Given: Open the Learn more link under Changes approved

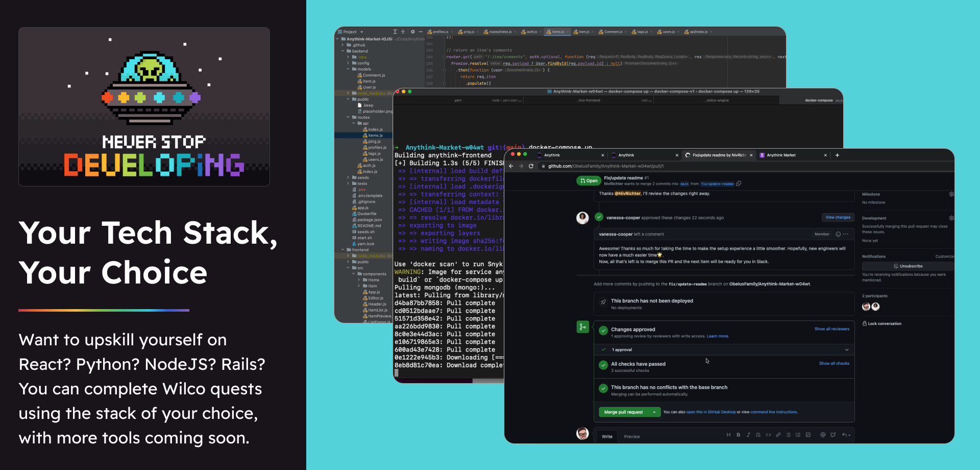Looking at the screenshot, I should click(718, 336).
